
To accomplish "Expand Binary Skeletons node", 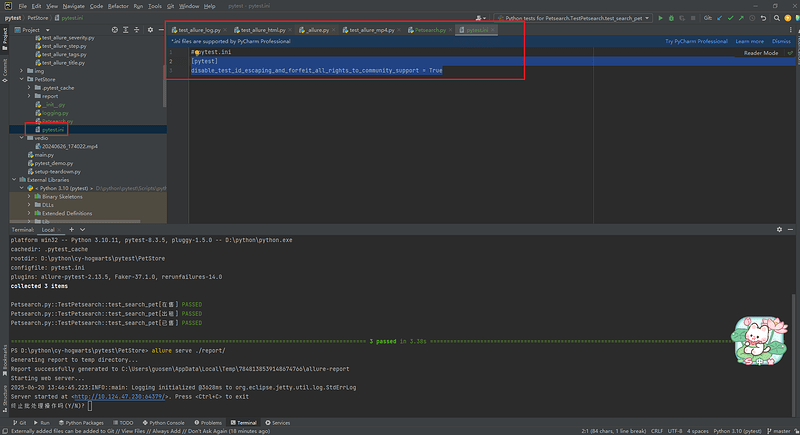I will point(29,196).
